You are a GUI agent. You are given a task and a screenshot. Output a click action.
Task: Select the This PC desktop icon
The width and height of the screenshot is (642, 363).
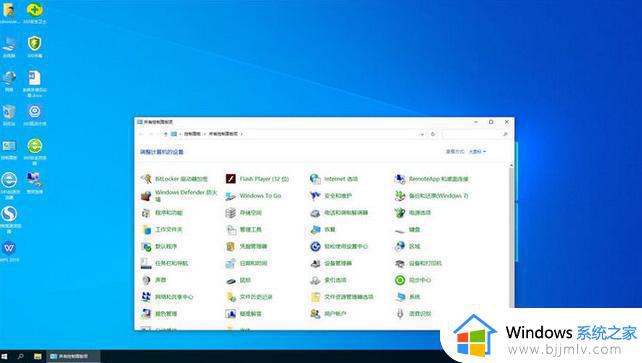9,47
